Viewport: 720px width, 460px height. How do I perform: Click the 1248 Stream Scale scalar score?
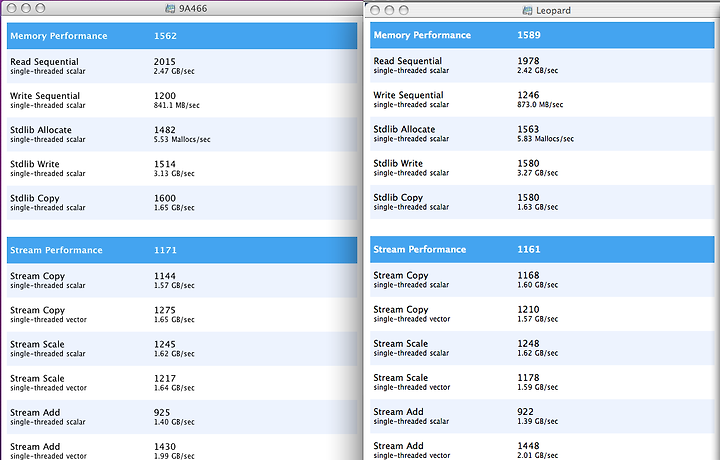coord(529,343)
